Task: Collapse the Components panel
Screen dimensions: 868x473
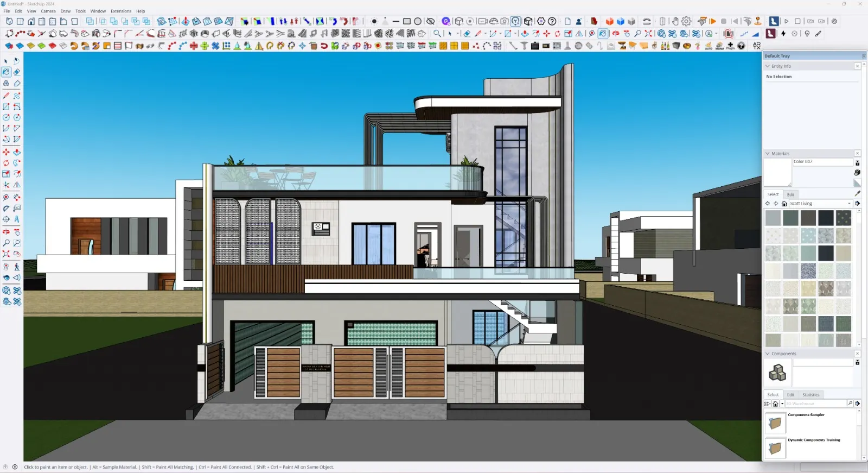Action: coord(768,354)
